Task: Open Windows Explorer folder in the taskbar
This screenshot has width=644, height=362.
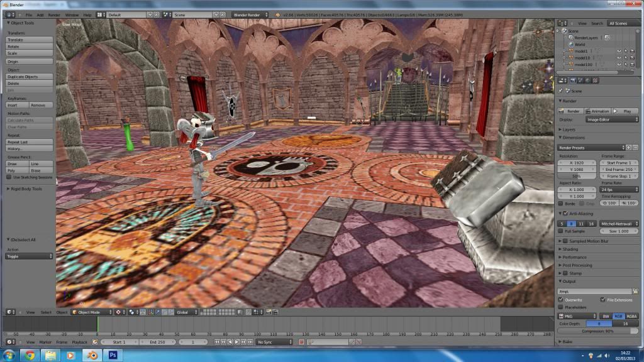Action: (x=50, y=355)
